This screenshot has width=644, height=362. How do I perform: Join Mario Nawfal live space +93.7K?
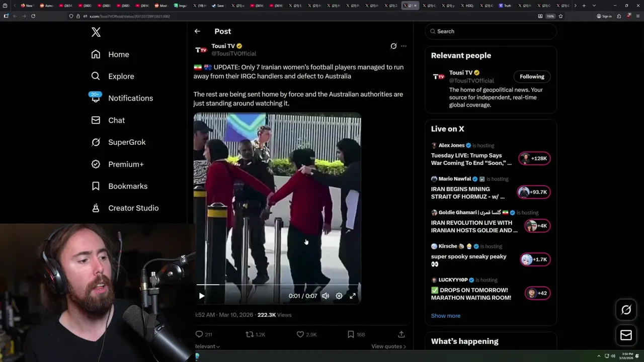click(534, 192)
